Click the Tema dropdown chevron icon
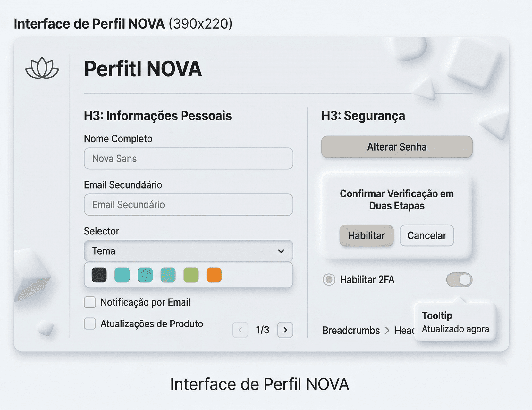 [282, 251]
